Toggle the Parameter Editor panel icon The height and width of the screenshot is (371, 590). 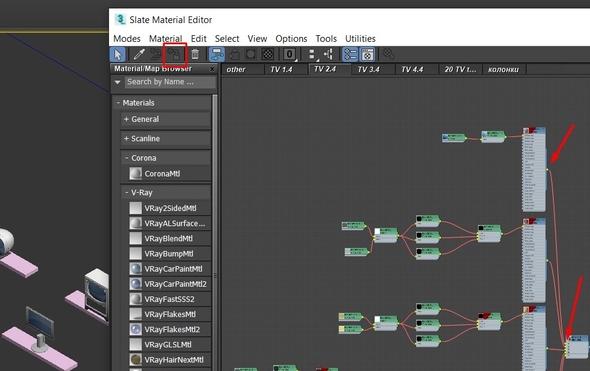tap(367, 55)
